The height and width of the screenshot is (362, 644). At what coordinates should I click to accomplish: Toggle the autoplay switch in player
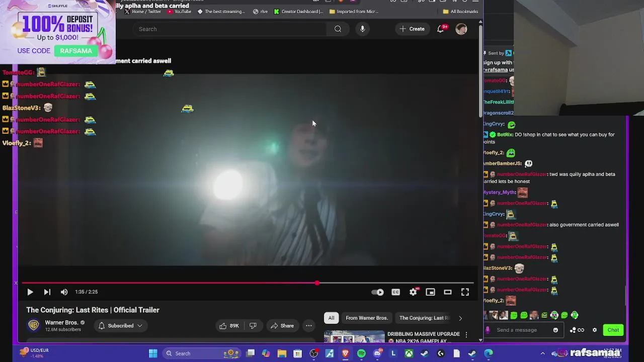tap(378, 292)
